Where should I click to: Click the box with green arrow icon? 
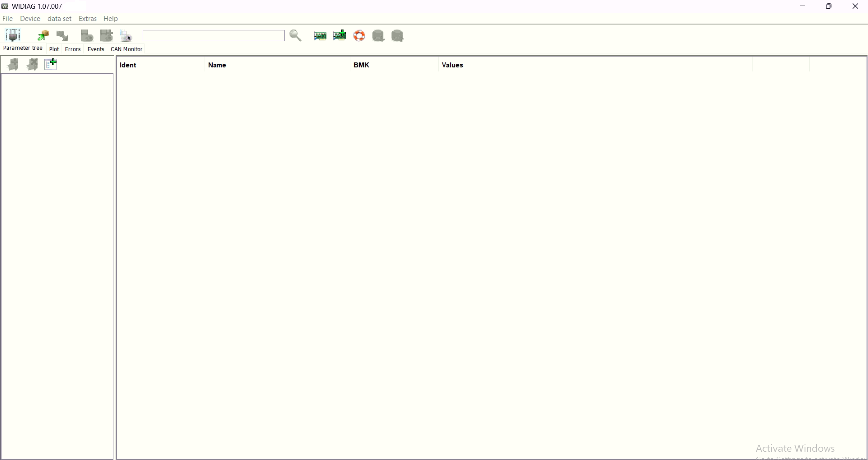coord(43,36)
